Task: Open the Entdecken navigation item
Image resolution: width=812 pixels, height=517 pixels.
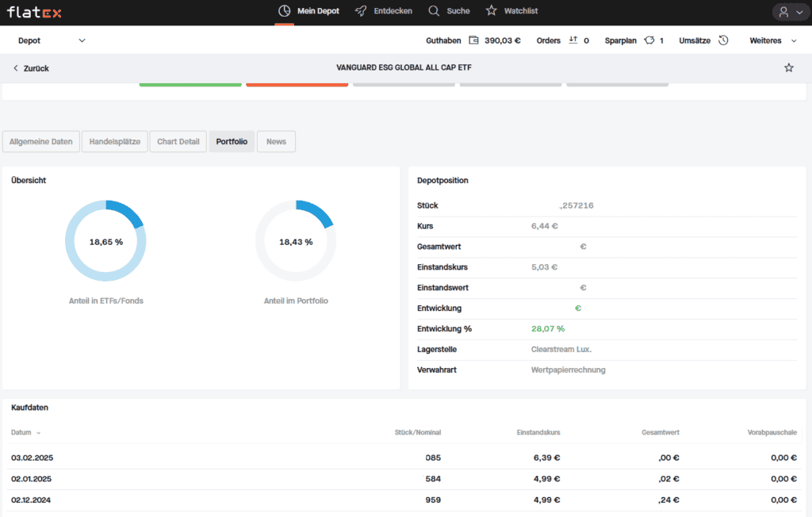Action: tap(384, 11)
